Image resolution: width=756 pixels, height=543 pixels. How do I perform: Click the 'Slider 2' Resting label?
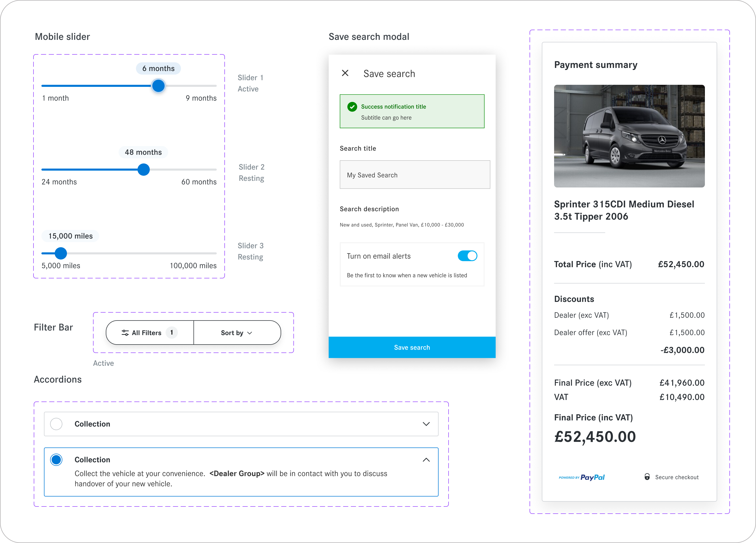[x=251, y=173]
